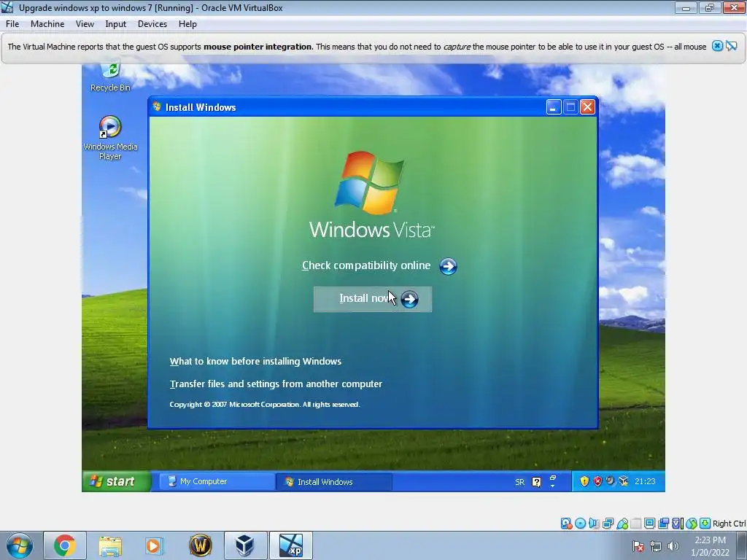Suppress the mouse integration message permanently
The width and height of the screenshot is (747, 560).
pyautogui.click(x=731, y=46)
